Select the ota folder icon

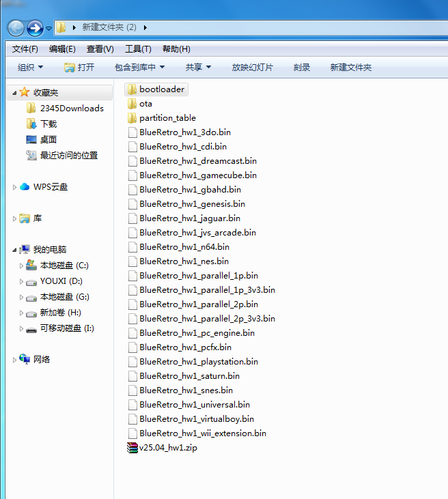(132, 104)
